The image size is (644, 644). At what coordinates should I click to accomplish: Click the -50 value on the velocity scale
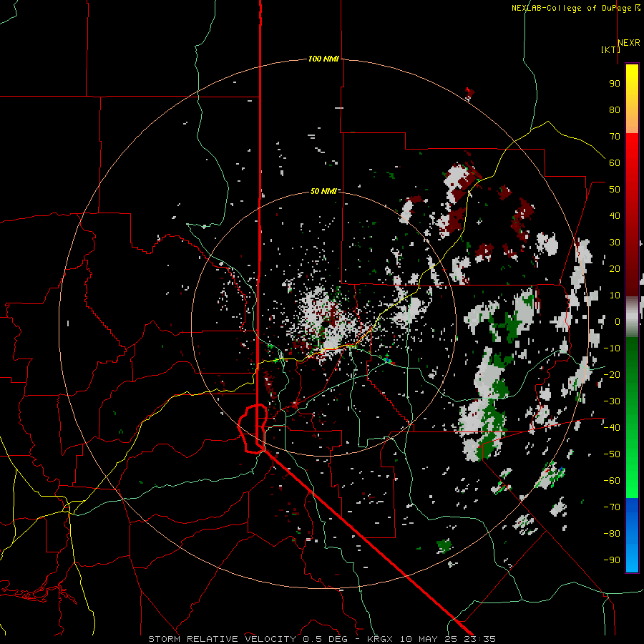click(x=612, y=454)
